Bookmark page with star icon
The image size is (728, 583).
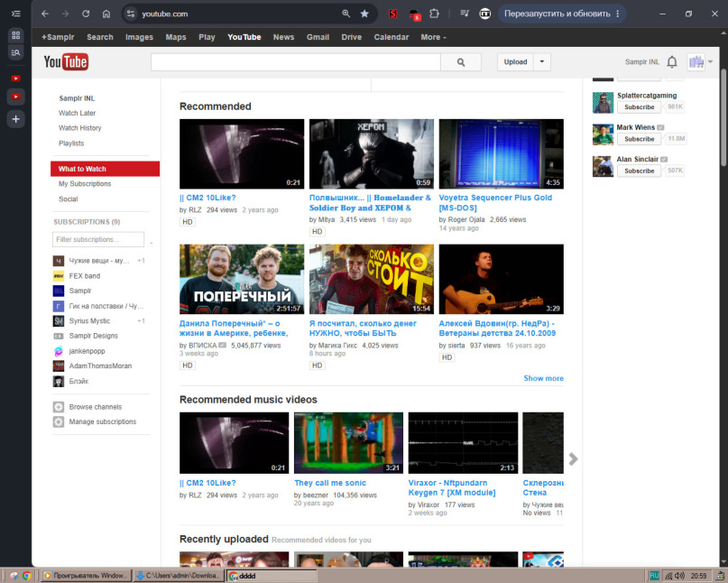(365, 14)
